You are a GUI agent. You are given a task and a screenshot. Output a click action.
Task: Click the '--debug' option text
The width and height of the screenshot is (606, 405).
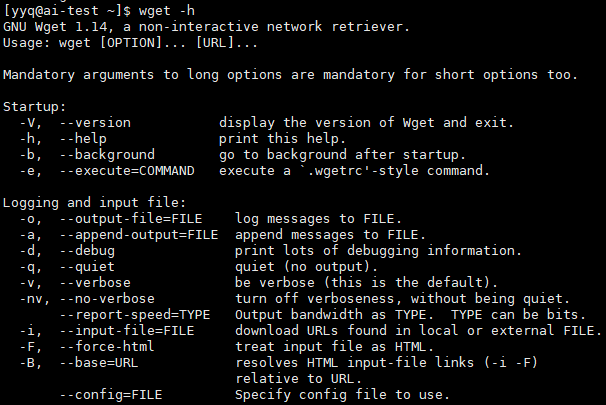pos(87,251)
